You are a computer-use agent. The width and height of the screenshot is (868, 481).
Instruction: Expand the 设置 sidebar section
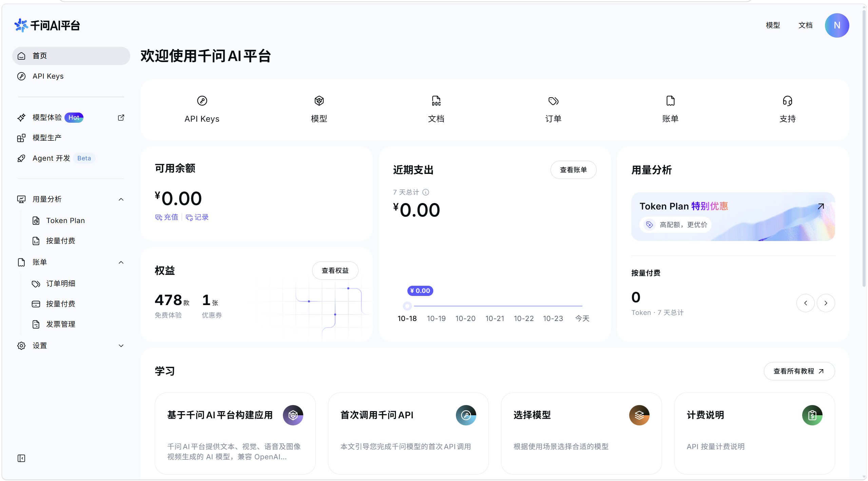point(121,346)
